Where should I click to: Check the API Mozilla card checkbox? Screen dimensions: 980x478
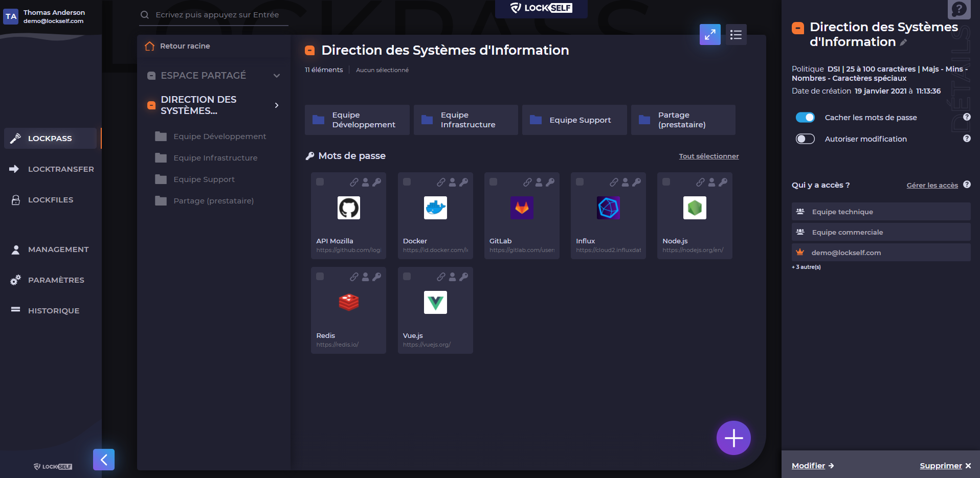(x=320, y=182)
